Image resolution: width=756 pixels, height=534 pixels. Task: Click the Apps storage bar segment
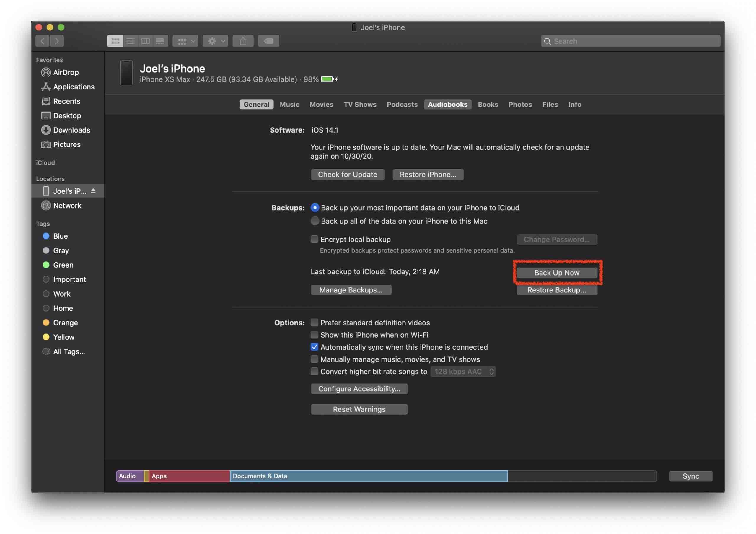[x=190, y=476]
